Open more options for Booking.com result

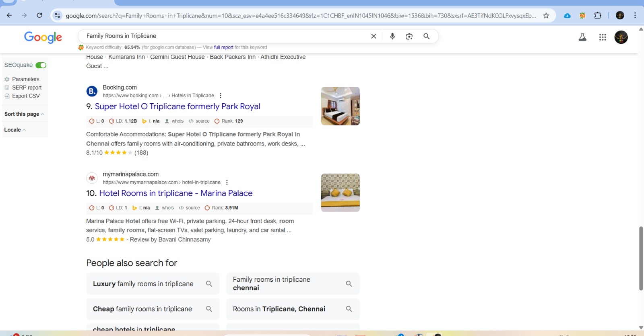[220, 96]
